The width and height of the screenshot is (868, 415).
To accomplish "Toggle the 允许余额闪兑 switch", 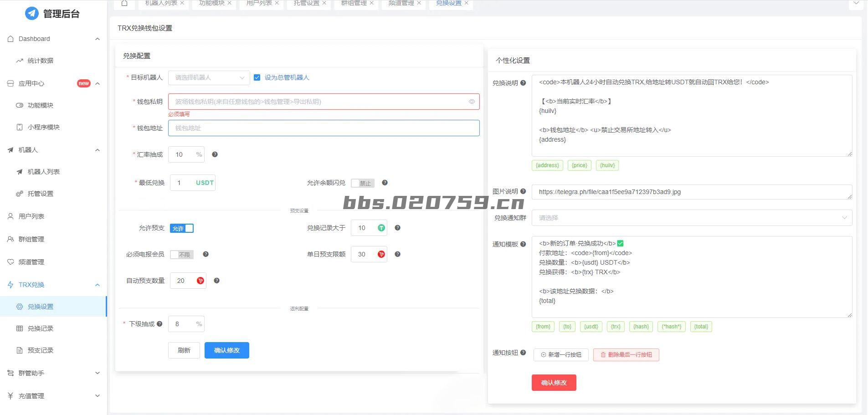I will (x=363, y=183).
